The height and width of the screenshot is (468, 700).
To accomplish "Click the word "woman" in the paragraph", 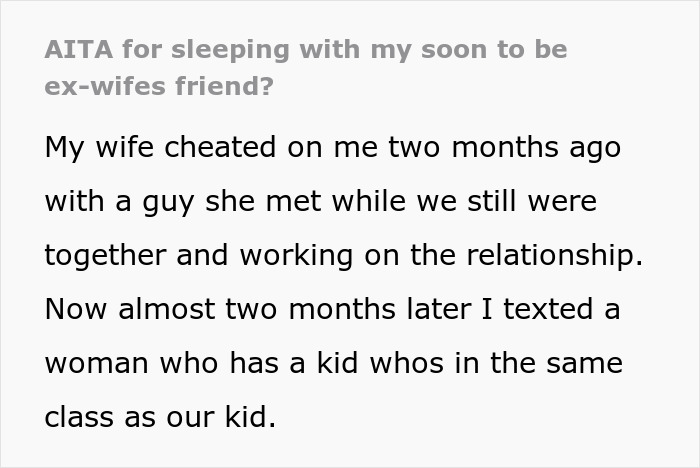I will click(98, 363).
